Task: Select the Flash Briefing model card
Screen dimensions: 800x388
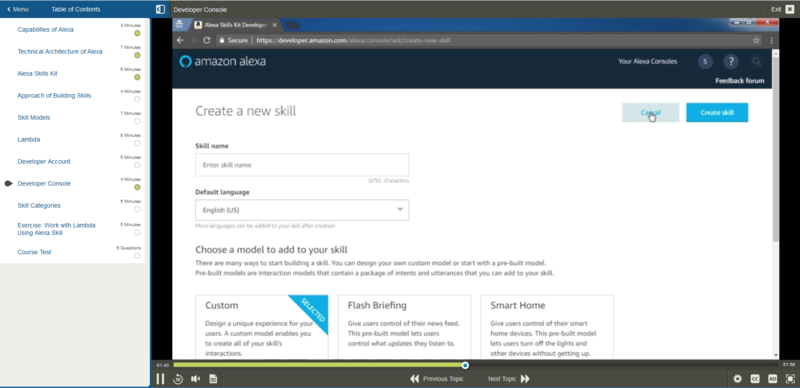Action: [404, 327]
